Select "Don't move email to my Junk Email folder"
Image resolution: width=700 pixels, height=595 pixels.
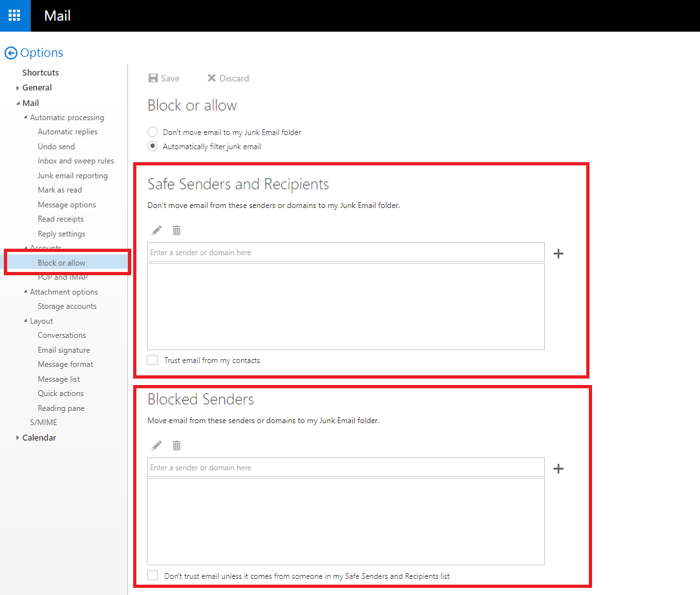point(153,132)
